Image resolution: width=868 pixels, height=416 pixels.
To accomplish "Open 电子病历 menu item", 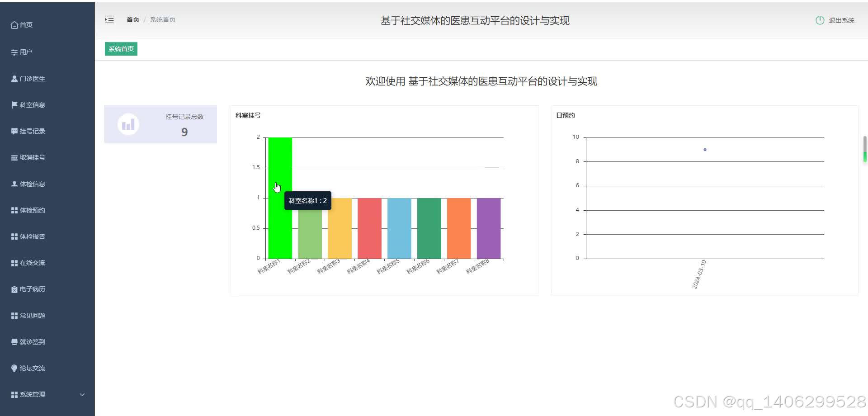I will point(33,289).
